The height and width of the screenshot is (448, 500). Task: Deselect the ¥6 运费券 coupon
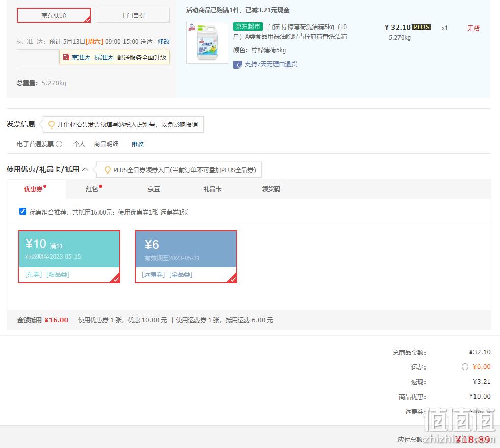(186, 257)
